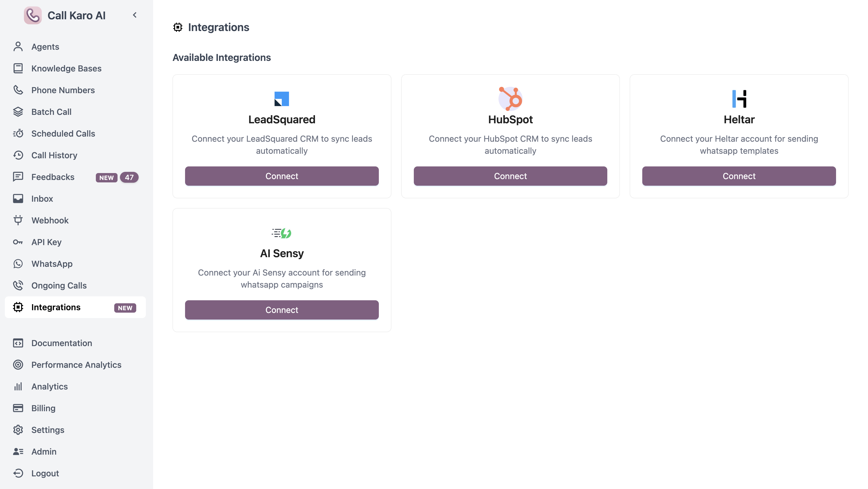Connect the HubSpot CRM
Viewport: 868px width, 489px height.
pos(510,176)
